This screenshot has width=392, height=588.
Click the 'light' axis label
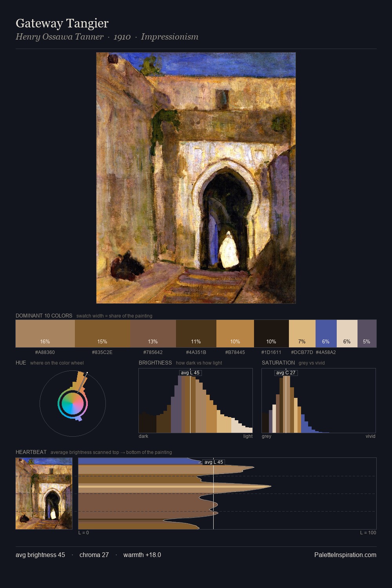tap(248, 436)
